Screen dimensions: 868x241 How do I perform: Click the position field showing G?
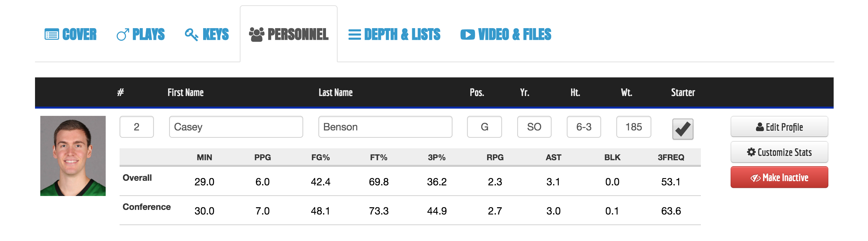(484, 127)
